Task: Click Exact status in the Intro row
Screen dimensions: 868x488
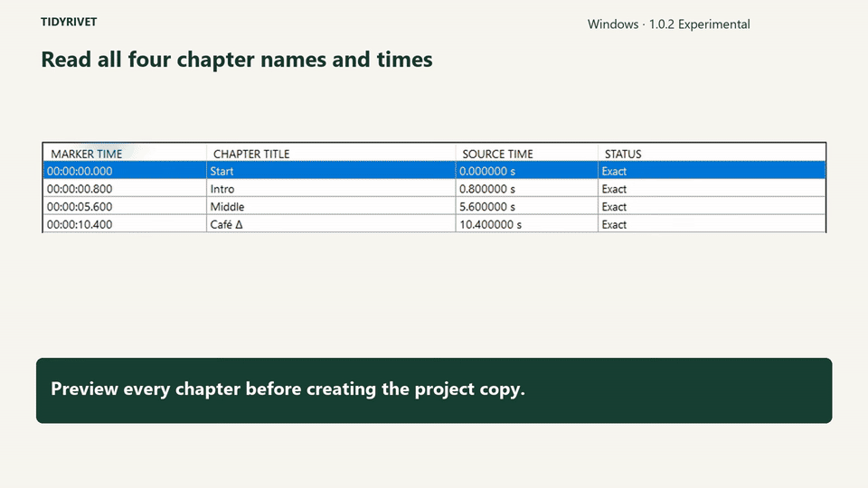Action: [x=712, y=189]
